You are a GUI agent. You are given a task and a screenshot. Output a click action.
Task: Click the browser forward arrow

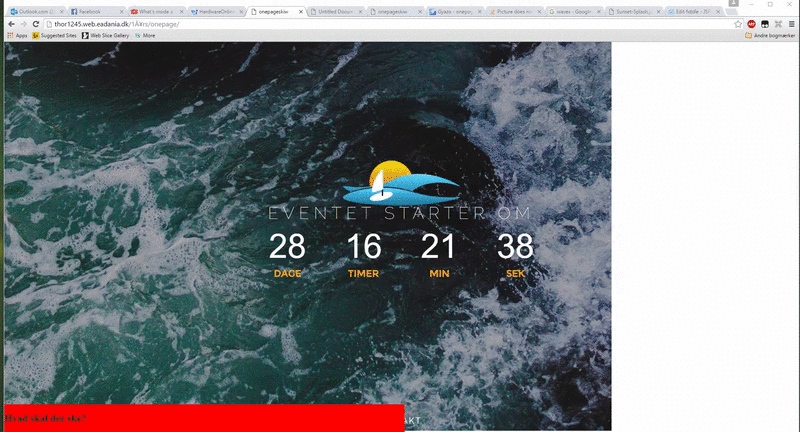coord(23,24)
